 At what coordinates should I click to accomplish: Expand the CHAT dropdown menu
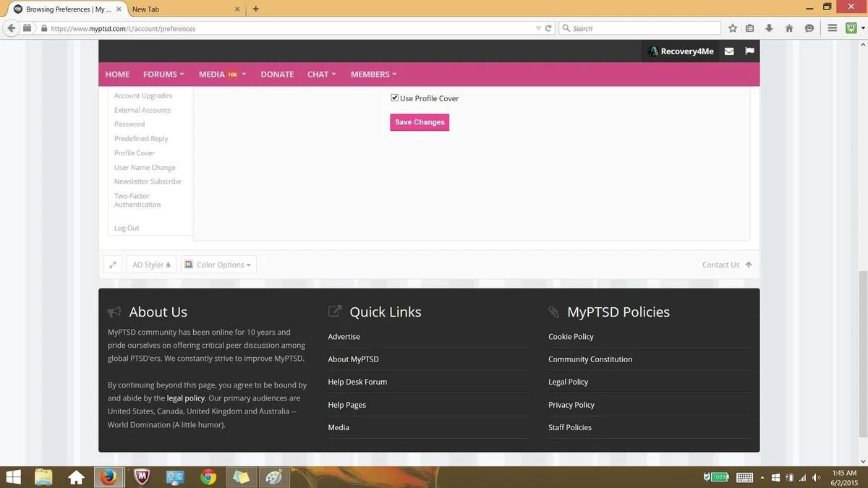point(322,74)
